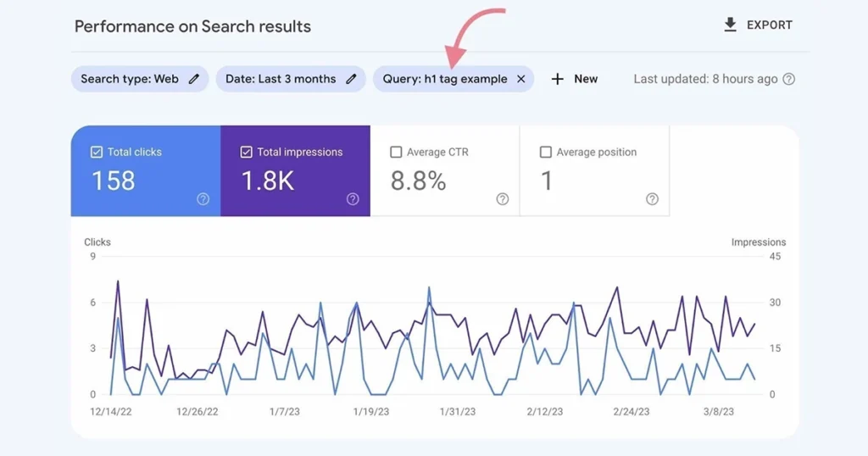868x456 pixels.
Task: Check the Average position checkbox
Action: pos(546,152)
